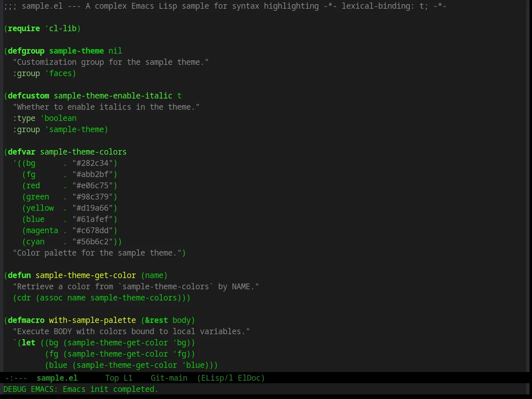
Task: Click the "#61afef" color string
Action: point(93,219)
